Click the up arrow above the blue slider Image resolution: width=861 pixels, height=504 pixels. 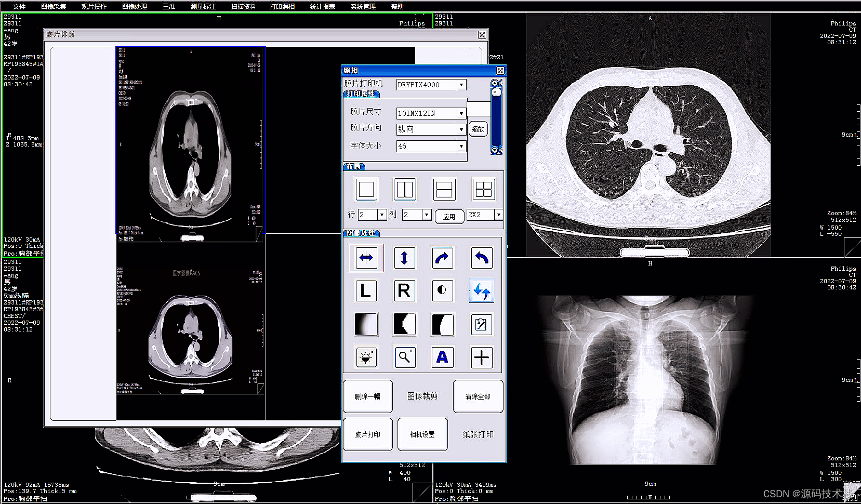[x=495, y=83]
